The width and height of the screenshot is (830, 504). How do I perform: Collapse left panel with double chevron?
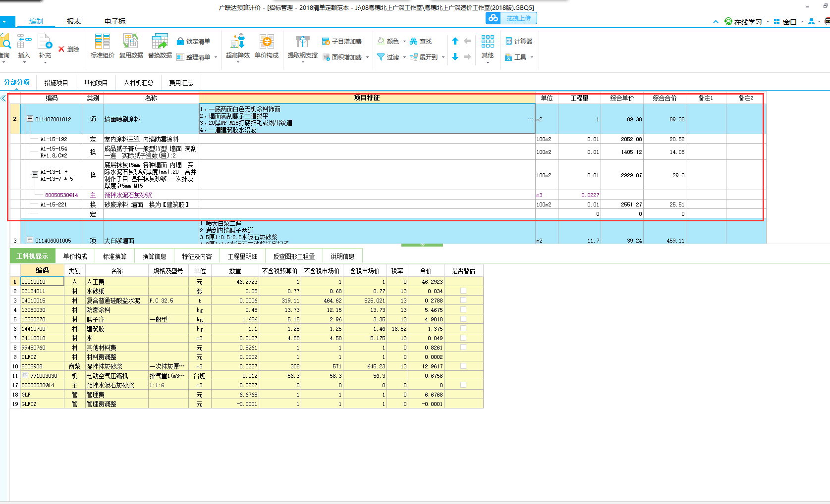3,98
